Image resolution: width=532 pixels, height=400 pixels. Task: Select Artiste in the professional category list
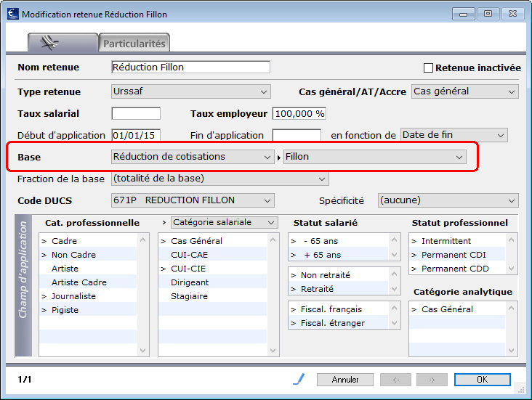click(88, 269)
